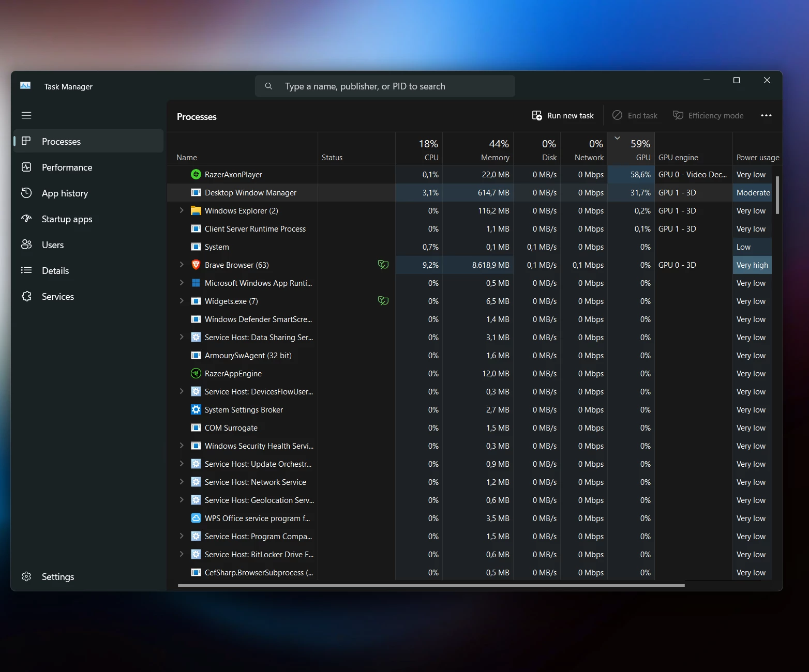Expand Service Host: Data Sharing Service
The image size is (809, 672).
[182, 337]
